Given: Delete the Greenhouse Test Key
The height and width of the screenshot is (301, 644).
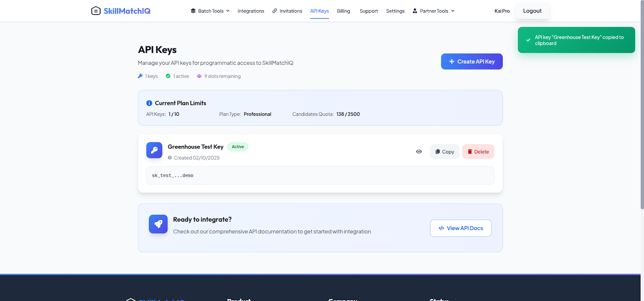Looking at the screenshot, I should pos(478,152).
